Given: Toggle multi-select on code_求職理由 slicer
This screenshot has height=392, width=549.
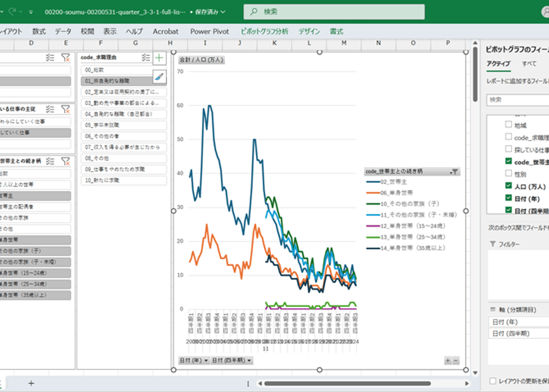Looking at the screenshot, I should coord(146,58).
